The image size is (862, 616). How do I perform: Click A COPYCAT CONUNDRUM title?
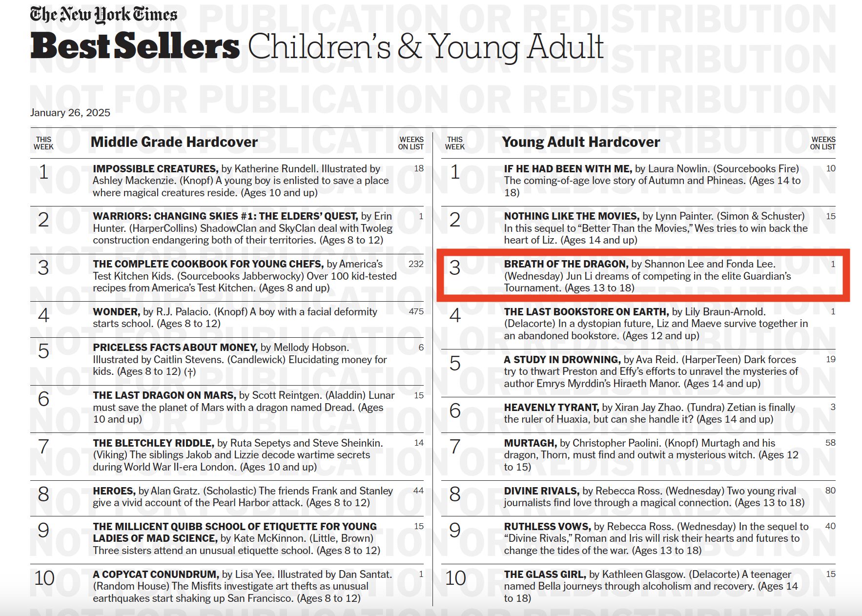pos(156,575)
